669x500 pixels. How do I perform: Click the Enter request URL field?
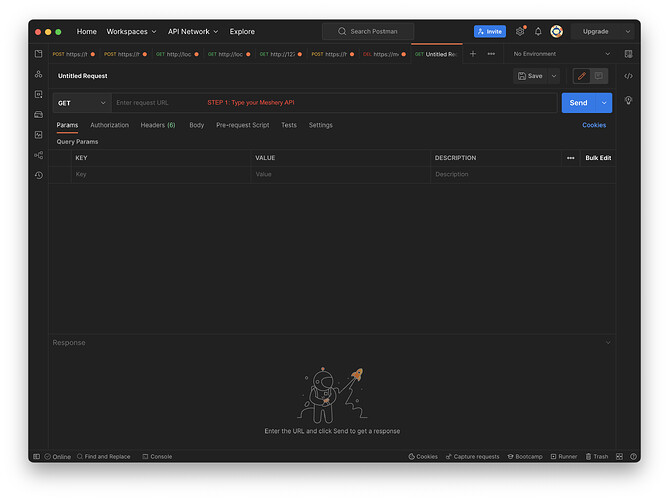334,103
